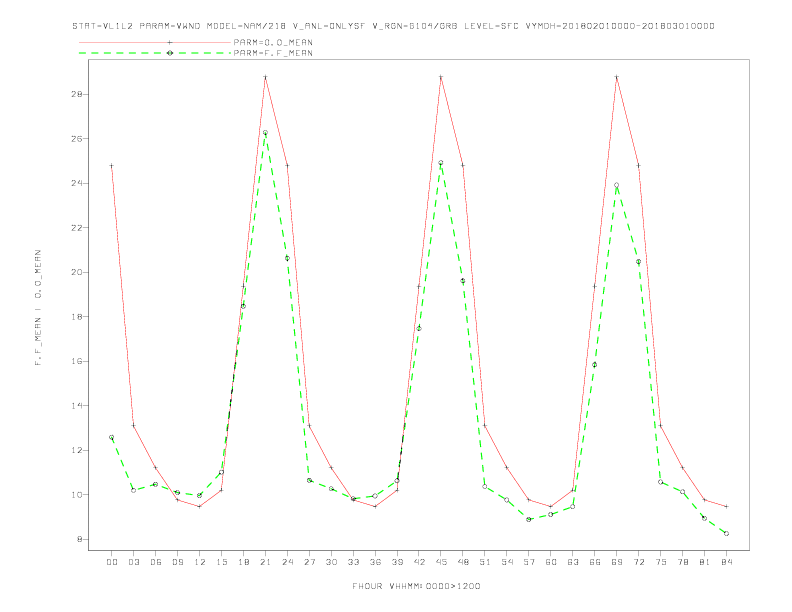The image size is (792, 612).
Task: Click the vertical axis title F.F_MEAN | O.O_MEAN
Action: pyautogui.click(x=38, y=308)
